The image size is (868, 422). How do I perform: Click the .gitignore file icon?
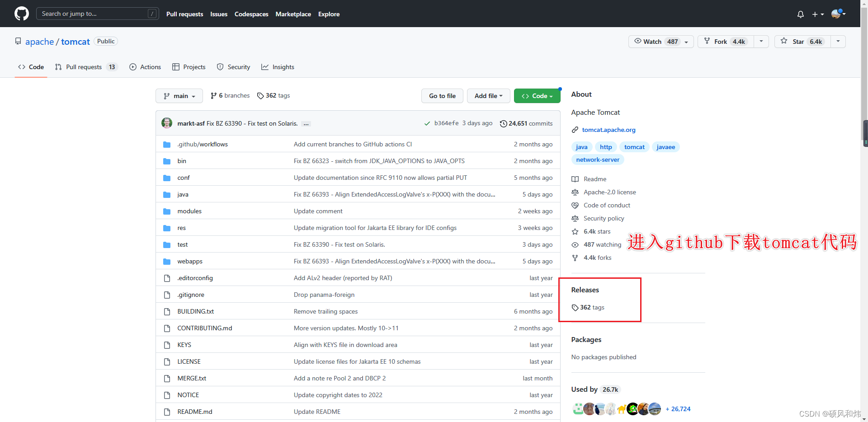pyautogui.click(x=167, y=295)
